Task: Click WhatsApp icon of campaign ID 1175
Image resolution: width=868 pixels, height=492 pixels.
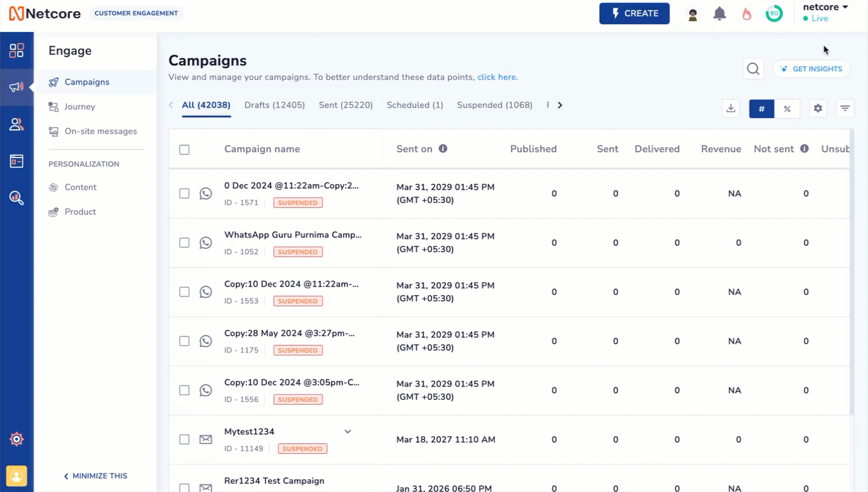Action: 206,341
